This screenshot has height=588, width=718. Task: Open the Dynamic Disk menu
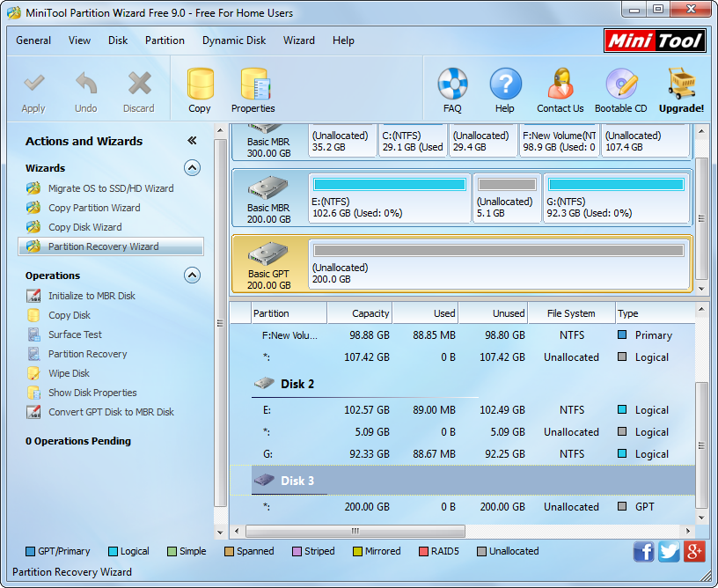[234, 40]
